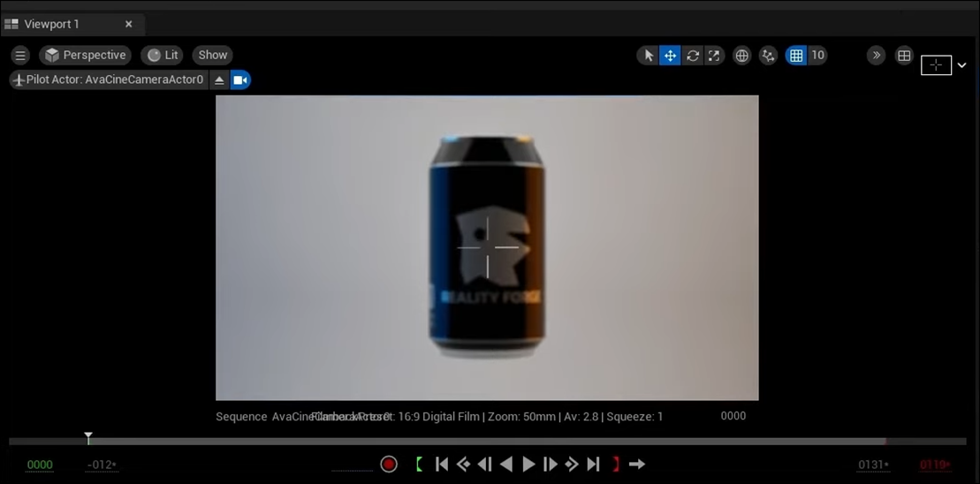Open grid snap size 10 dropdown
980x484 pixels.
[x=817, y=56]
